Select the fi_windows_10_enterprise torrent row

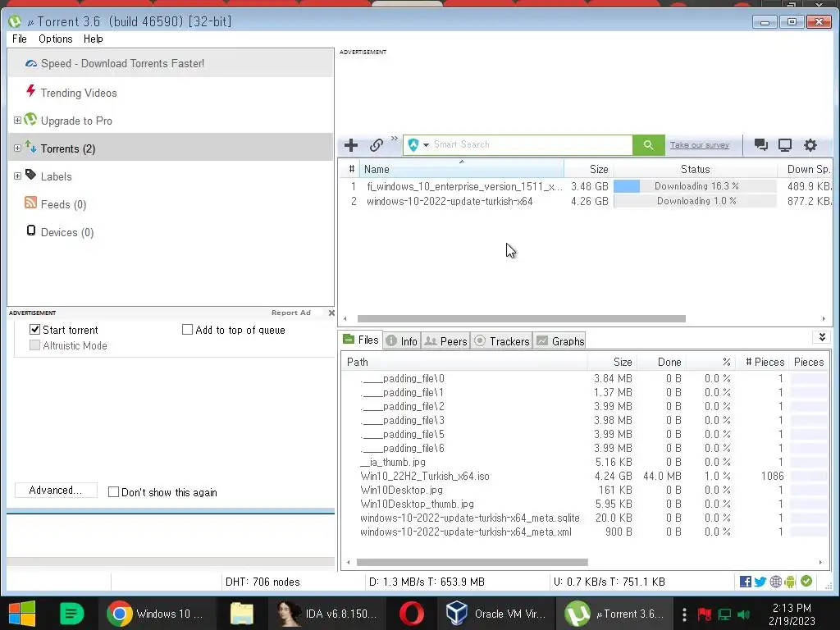click(586, 186)
